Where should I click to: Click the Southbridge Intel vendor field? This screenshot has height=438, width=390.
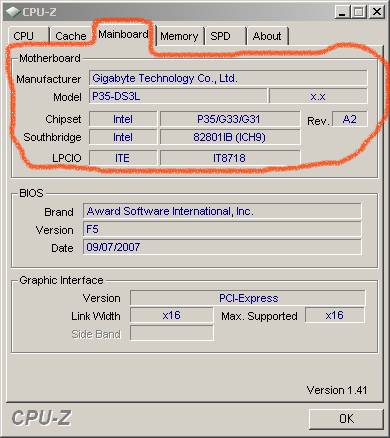point(123,137)
